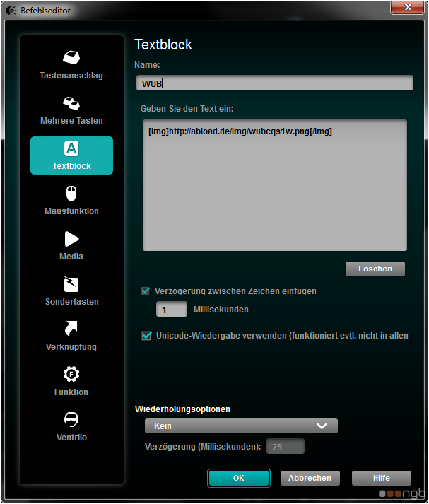This screenshot has width=429, height=504.
Task: Select the Tastenanschlag key icon
Action: [71, 58]
